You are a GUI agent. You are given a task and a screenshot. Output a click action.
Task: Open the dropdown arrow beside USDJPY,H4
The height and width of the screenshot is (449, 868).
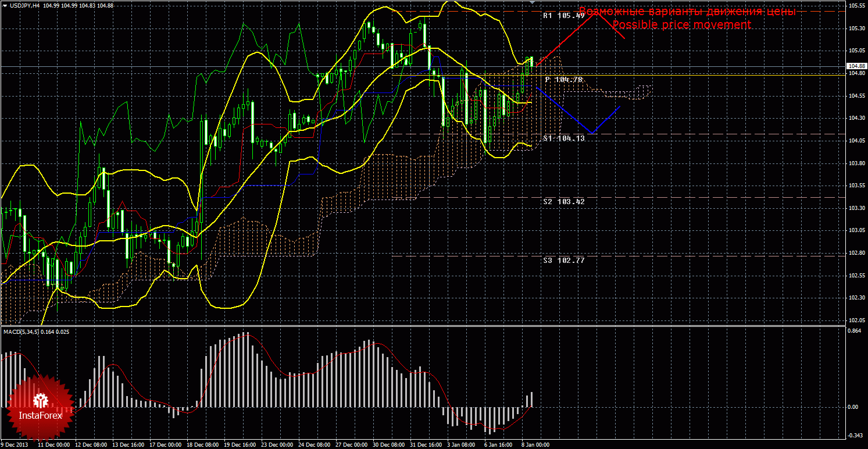[5, 5]
